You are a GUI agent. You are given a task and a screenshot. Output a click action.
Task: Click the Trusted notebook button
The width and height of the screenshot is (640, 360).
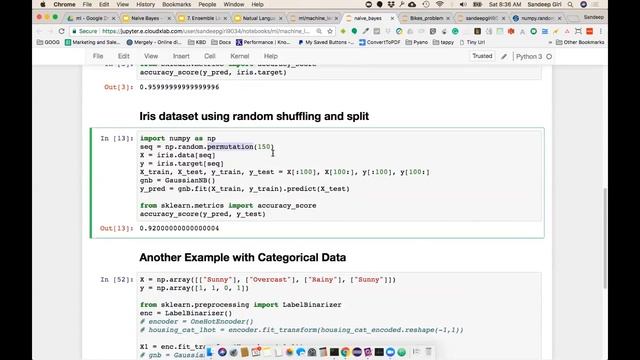click(x=482, y=56)
